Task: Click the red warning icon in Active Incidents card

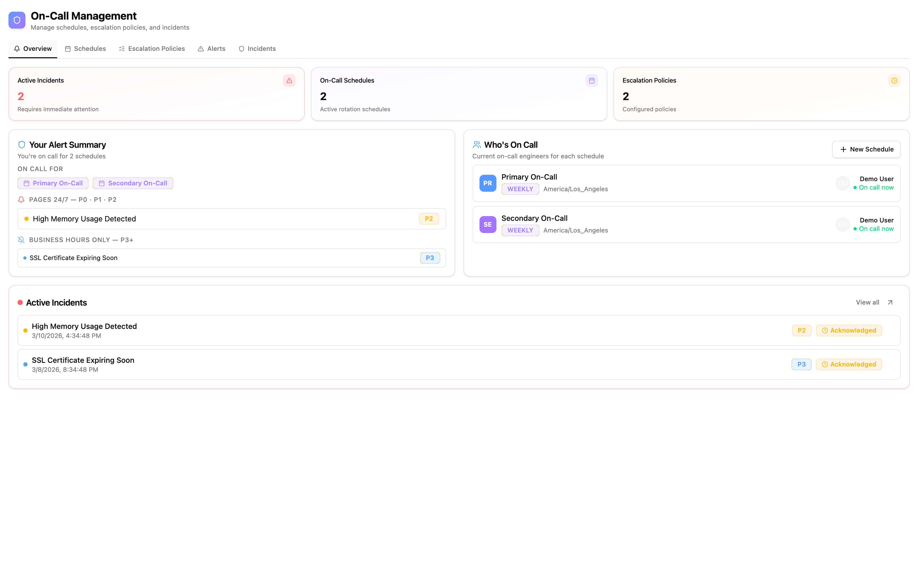Action: (289, 81)
